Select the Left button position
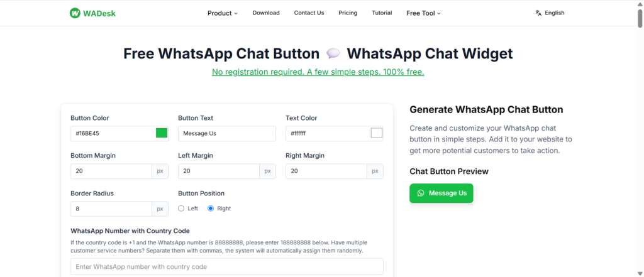 coord(181,209)
